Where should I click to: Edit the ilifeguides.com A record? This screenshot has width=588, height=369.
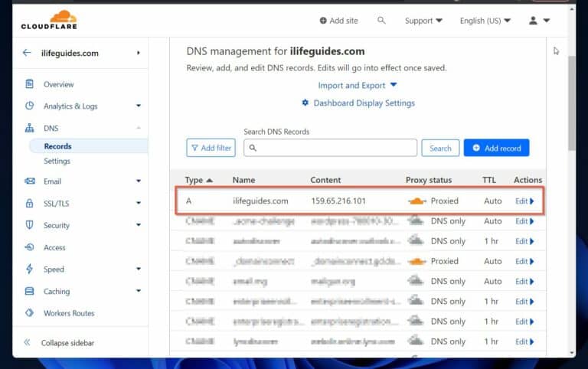click(x=524, y=201)
